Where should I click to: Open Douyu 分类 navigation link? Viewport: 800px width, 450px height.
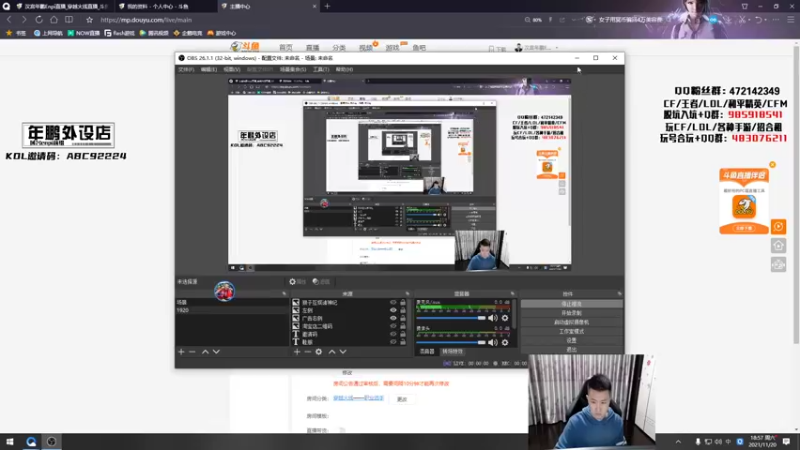tap(339, 47)
